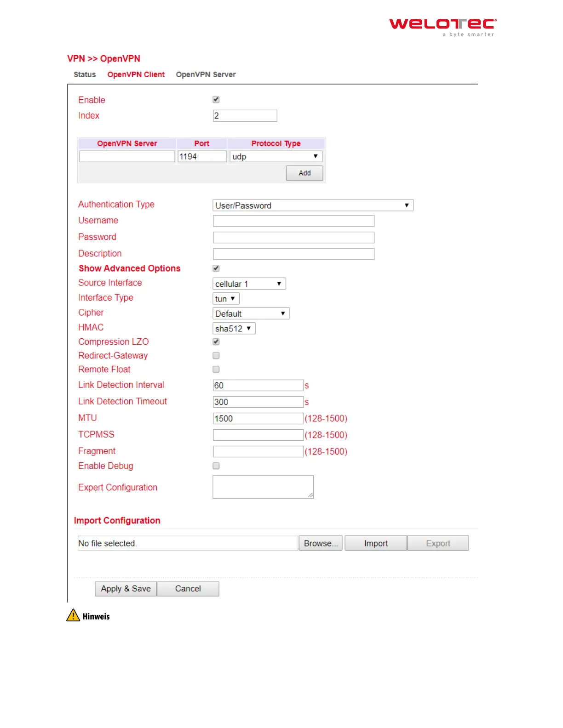Click the Link Detection Interval field
Viewport: 563px width, 728px height.
point(258,386)
